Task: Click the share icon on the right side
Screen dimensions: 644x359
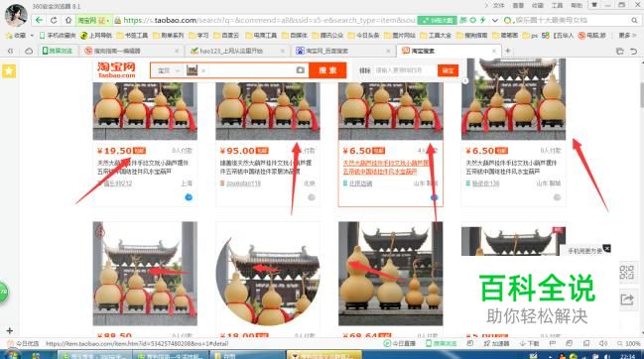Action: 627,299
